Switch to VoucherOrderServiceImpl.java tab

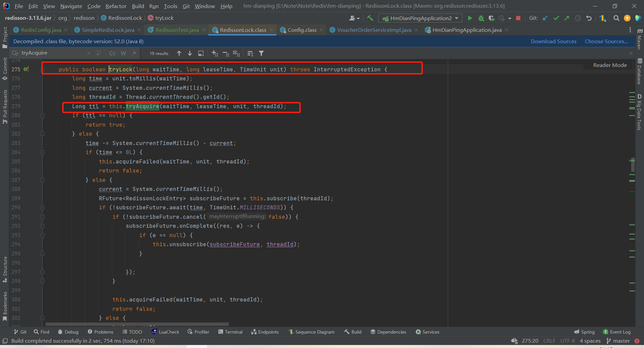[374, 30]
